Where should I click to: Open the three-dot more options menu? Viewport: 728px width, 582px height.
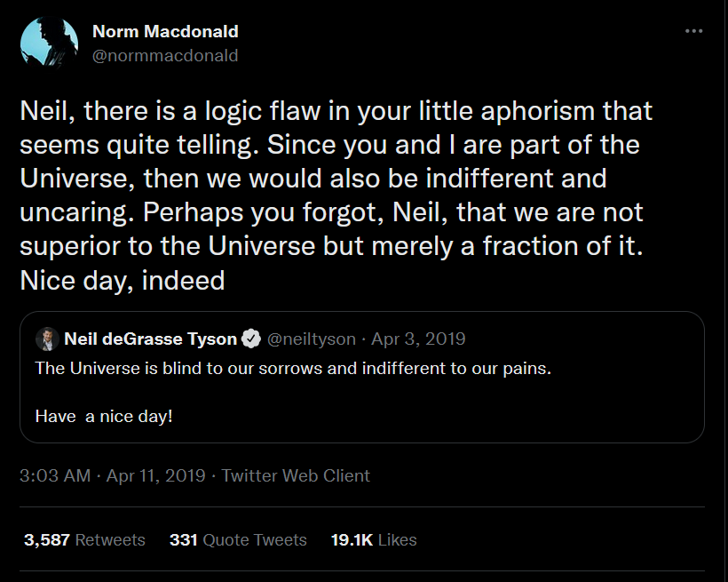pyautogui.click(x=693, y=31)
